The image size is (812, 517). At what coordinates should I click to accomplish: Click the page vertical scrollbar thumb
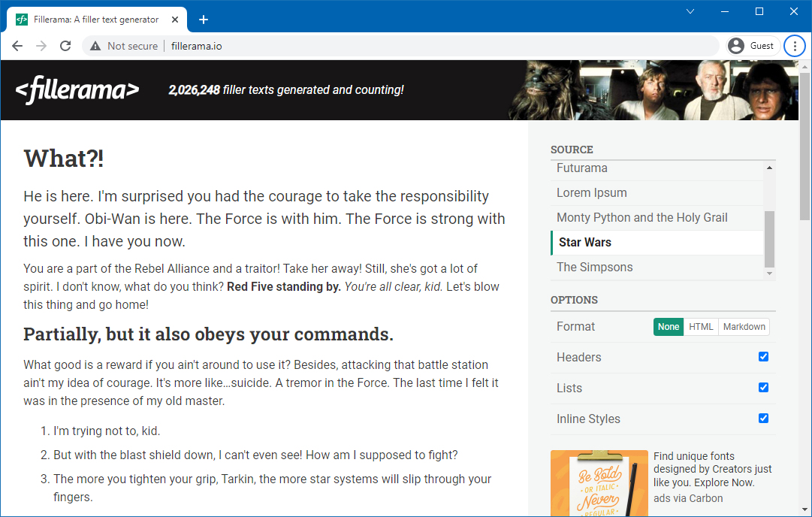(804, 147)
